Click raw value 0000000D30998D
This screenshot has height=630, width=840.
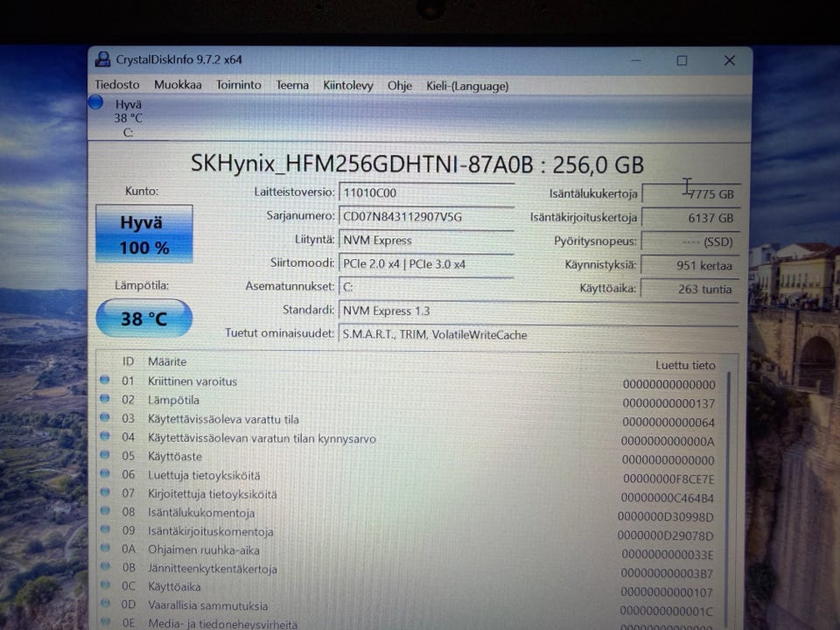click(666, 517)
